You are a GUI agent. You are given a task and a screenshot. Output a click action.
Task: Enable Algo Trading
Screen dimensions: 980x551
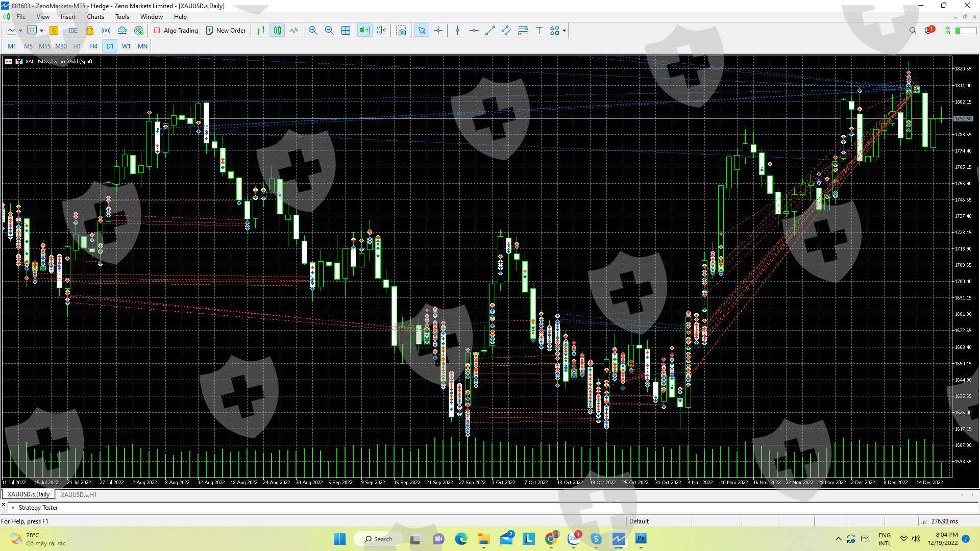tap(176, 31)
